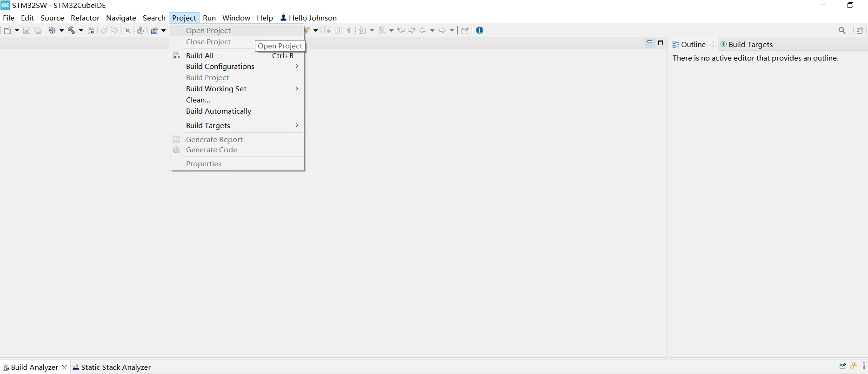Click the new C source folder icon
This screenshot has width=868, height=374.
(x=154, y=31)
